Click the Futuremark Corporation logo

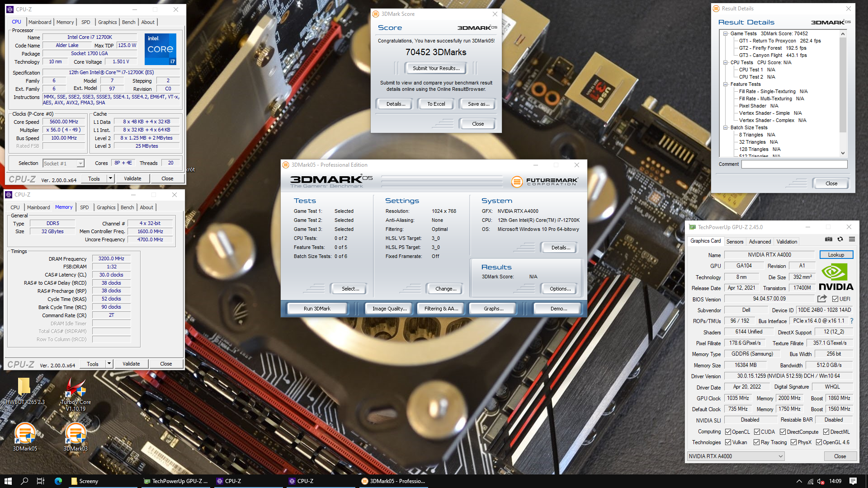544,182
